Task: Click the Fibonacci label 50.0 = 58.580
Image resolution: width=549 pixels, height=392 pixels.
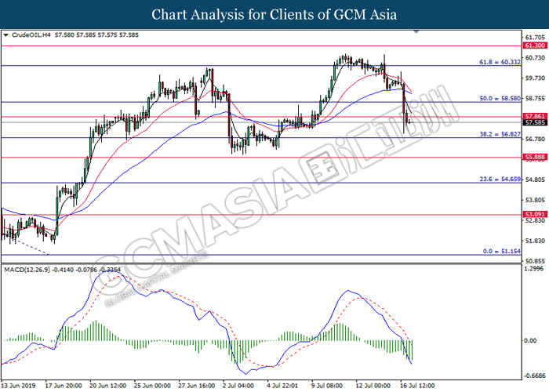Action: point(500,98)
